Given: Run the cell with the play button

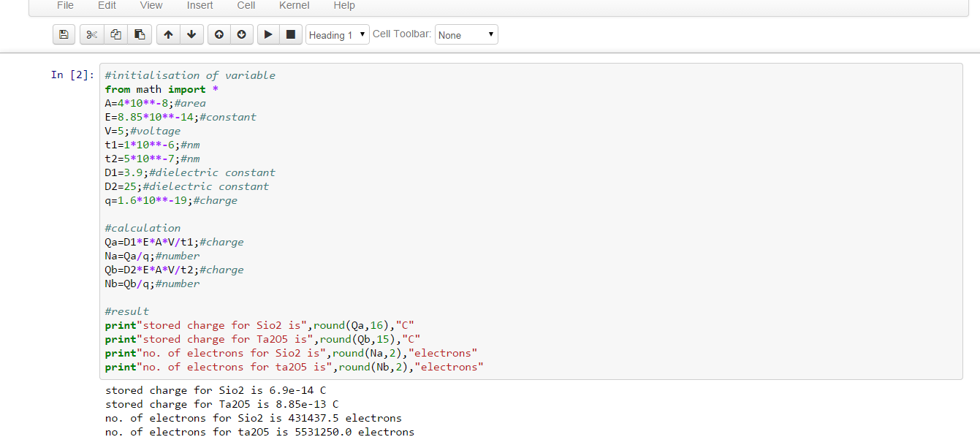Looking at the screenshot, I should click(268, 34).
